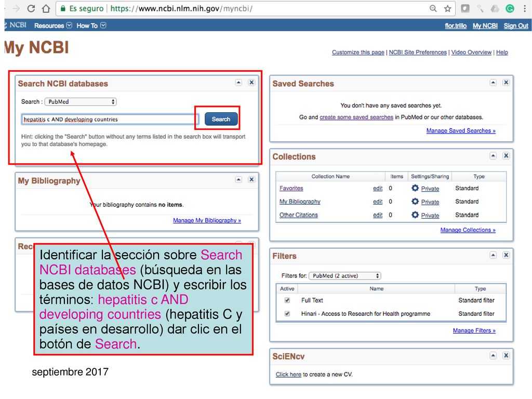532x399 pixels.
Task: Reload the page with the browser refresh icon
Action: click(31, 8)
